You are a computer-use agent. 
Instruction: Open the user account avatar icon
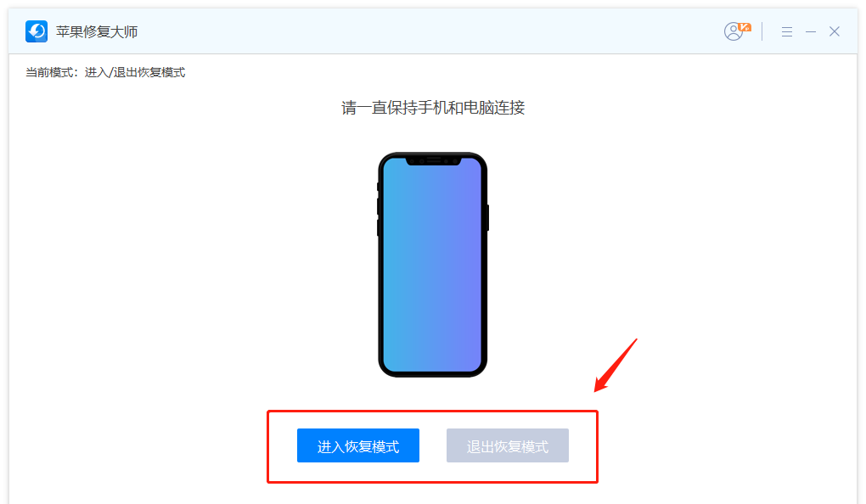click(734, 32)
